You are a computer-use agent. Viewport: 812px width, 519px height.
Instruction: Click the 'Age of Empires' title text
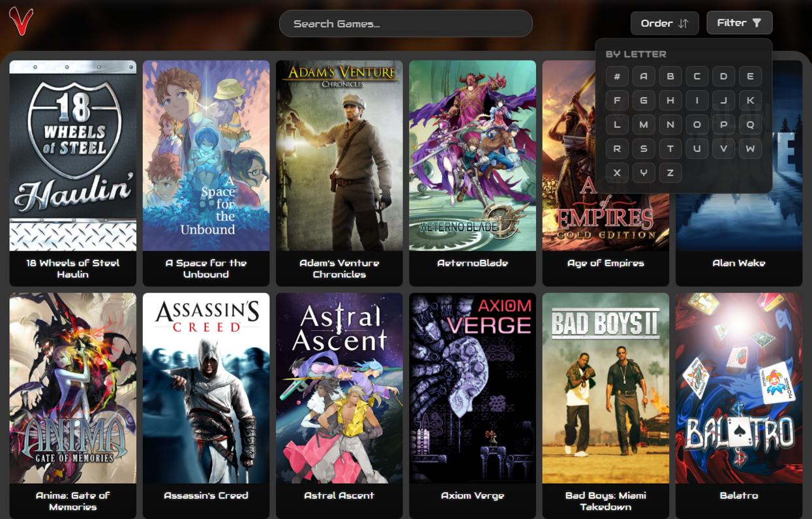pos(606,263)
